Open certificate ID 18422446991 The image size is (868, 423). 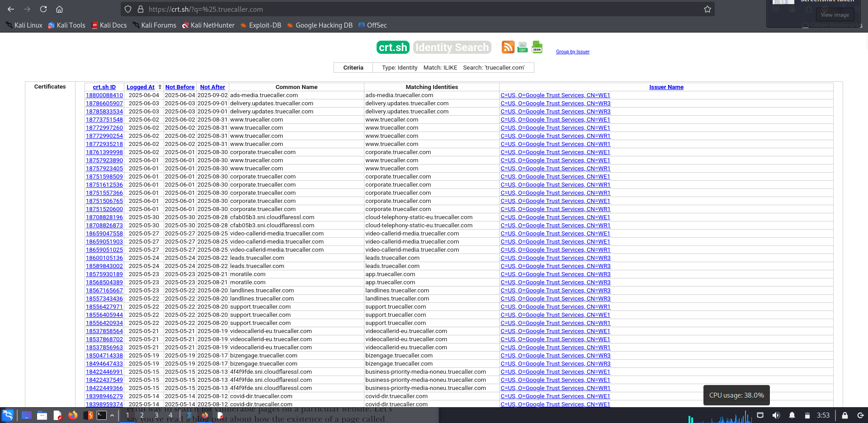tap(104, 372)
